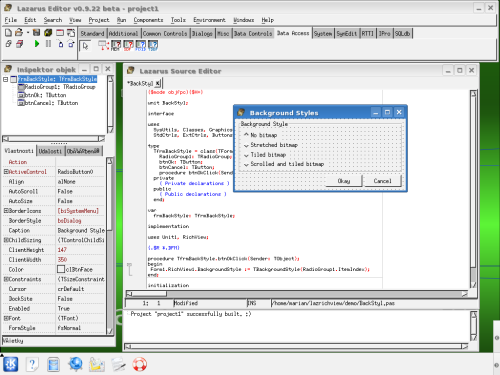Click the Okay button in Background Styles
The height and width of the screenshot is (375, 500).
tap(344, 181)
